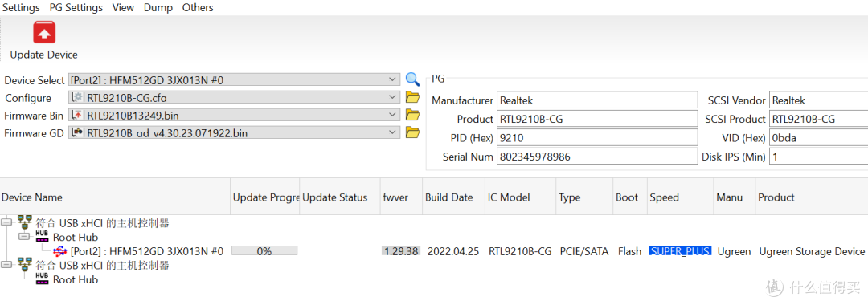Click the fwver column header
The image size is (868, 305).
coord(400,197)
